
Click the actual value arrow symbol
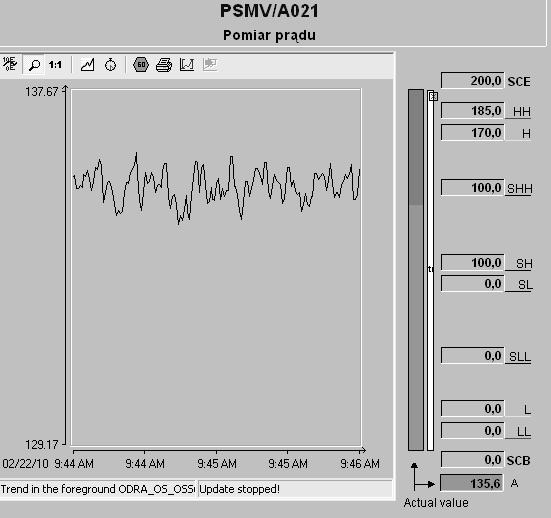coord(423,477)
